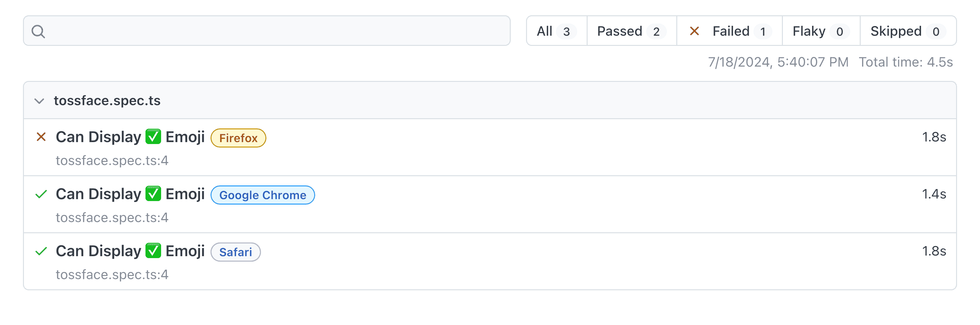Select the Skipped filter tab
The image size is (980, 325).
[908, 31]
